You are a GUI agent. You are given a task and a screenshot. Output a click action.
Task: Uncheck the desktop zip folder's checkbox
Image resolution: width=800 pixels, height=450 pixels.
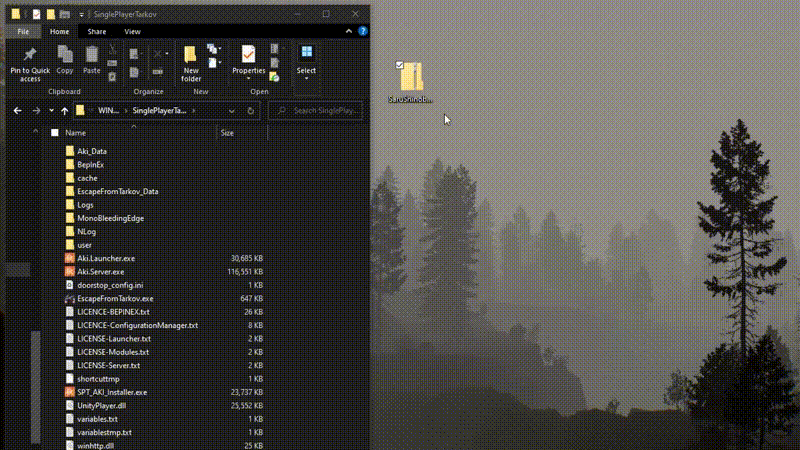click(399, 65)
